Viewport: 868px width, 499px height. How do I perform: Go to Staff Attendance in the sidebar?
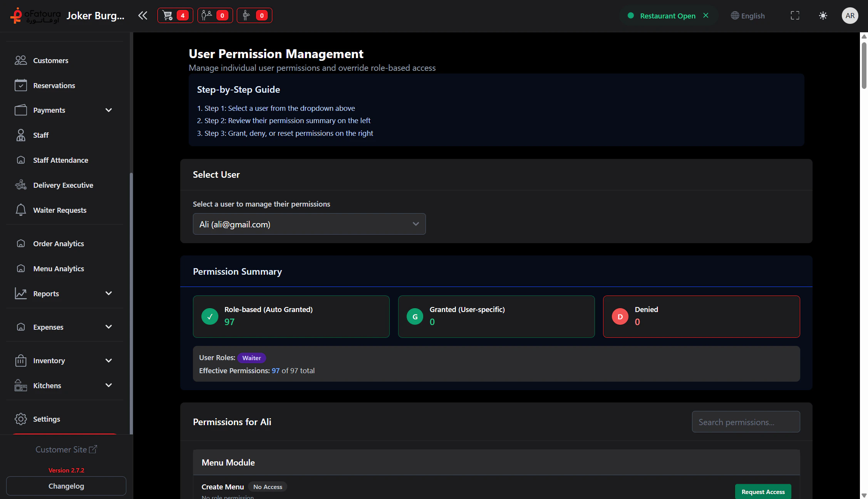pyautogui.click(x=60, y=160)
